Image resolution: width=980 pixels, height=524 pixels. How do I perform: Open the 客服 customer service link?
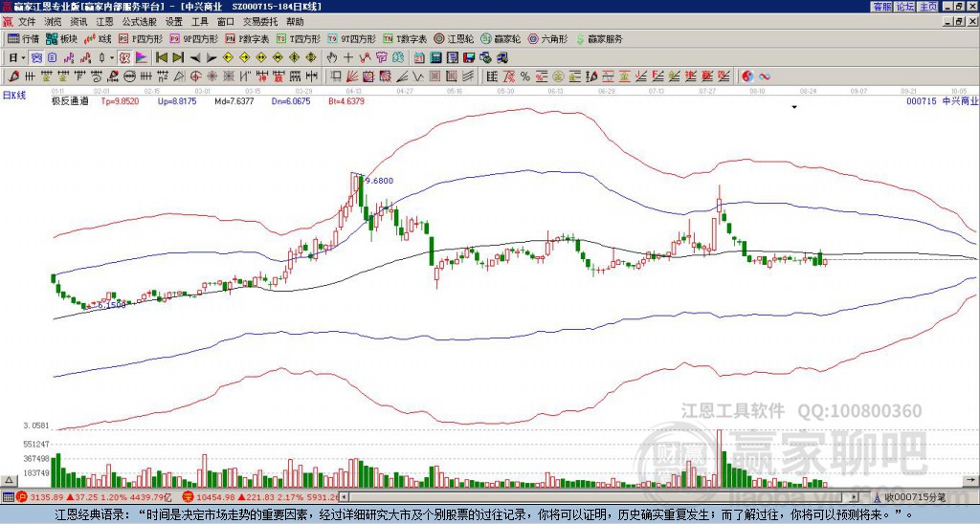(881, 7)
